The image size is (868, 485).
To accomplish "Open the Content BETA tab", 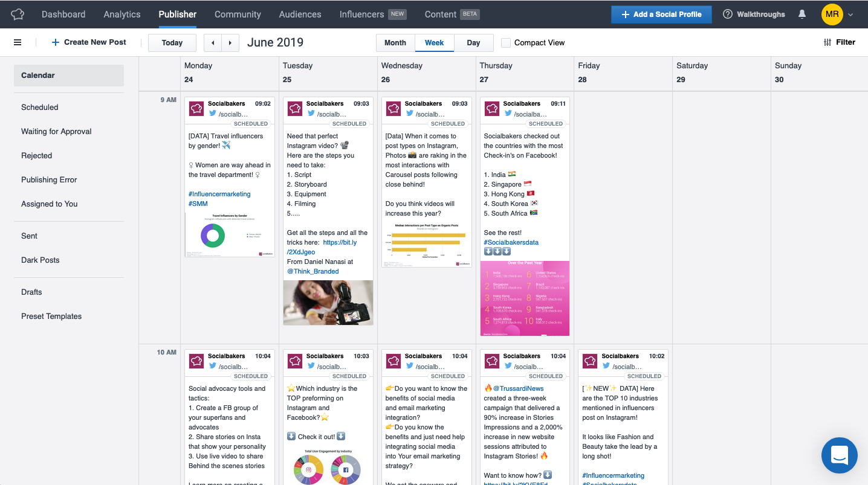I will [x=452, y=14].
